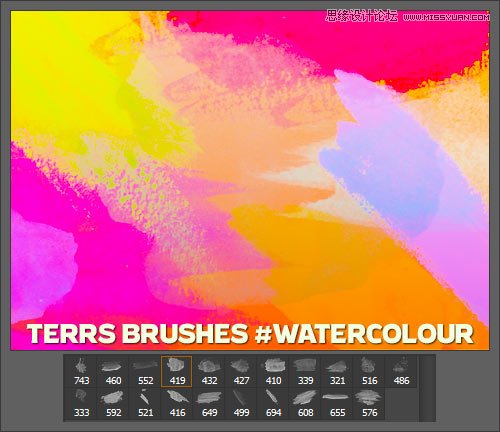This screenshot has width=500, height=432.
Task: Select brush preset 321
Action: pyautogui.click(x=337, y=371)
